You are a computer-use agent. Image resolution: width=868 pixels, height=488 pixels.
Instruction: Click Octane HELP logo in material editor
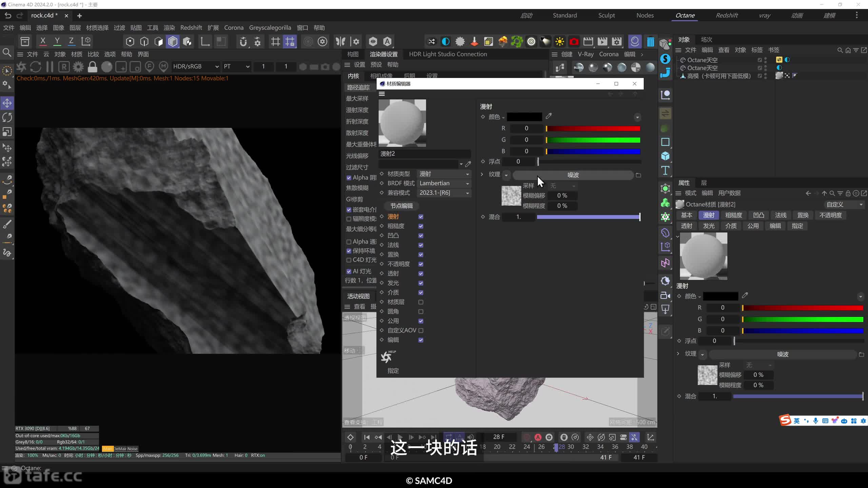[388, 357]
